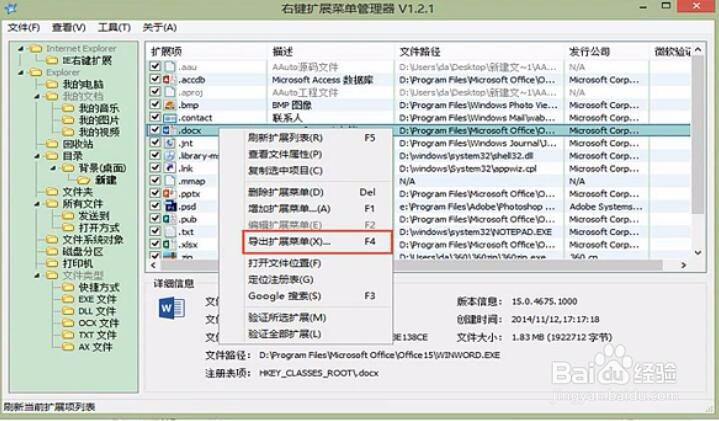Click the .aau file type icon

tap(170, 67)
